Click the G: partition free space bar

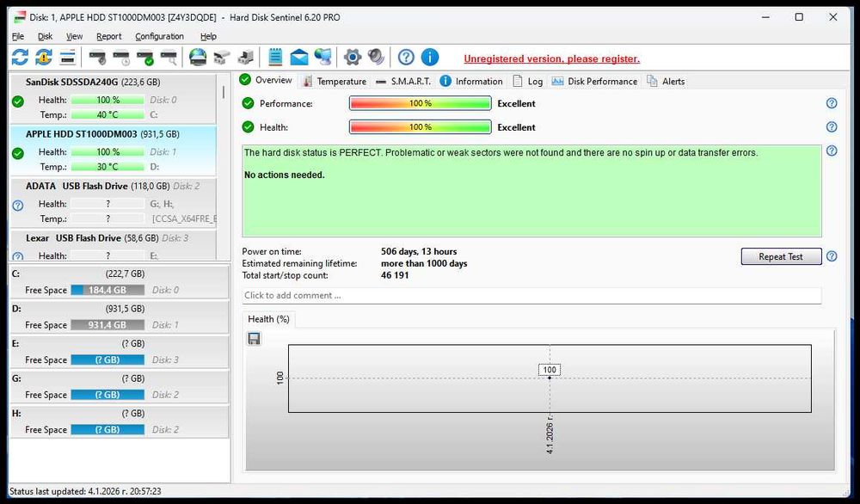coord(107,395)
